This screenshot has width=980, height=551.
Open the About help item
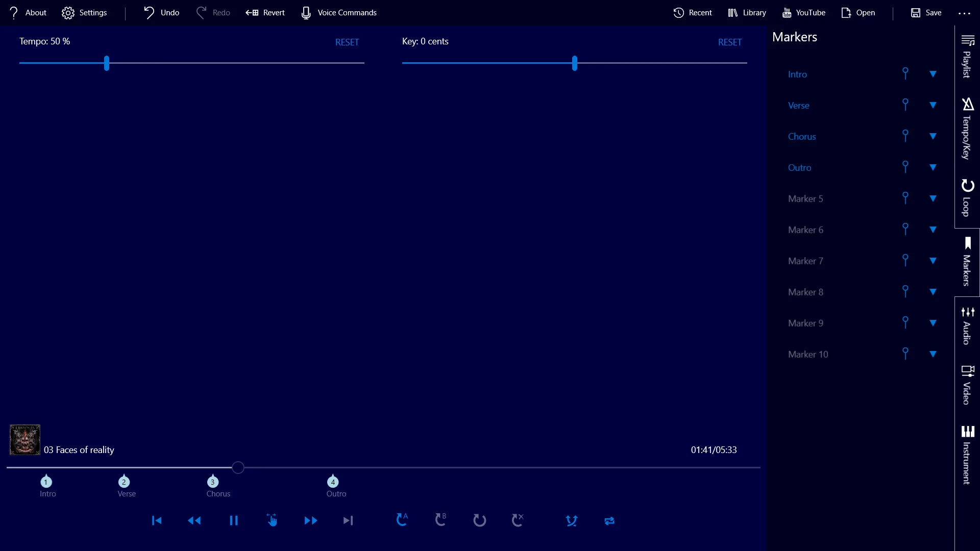tap(28, 13)
